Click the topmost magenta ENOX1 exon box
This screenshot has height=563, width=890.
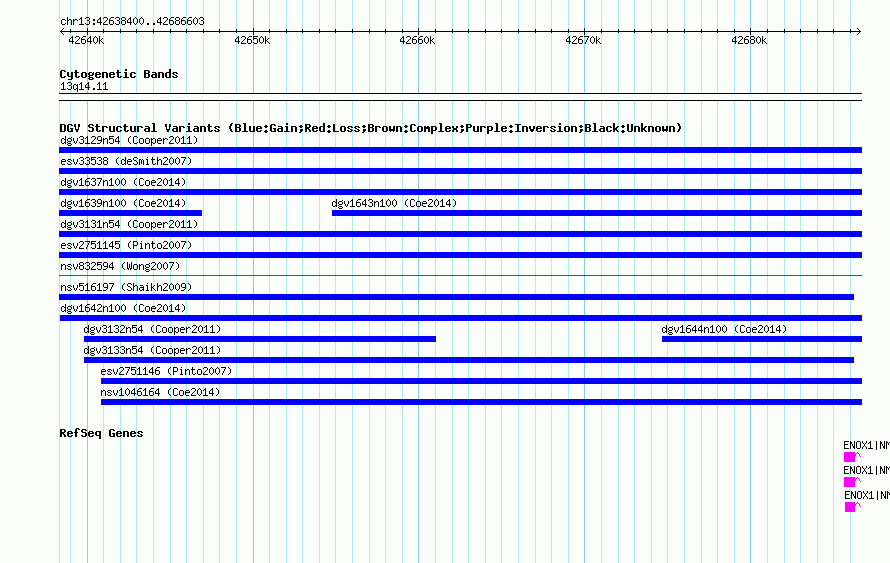850,457
